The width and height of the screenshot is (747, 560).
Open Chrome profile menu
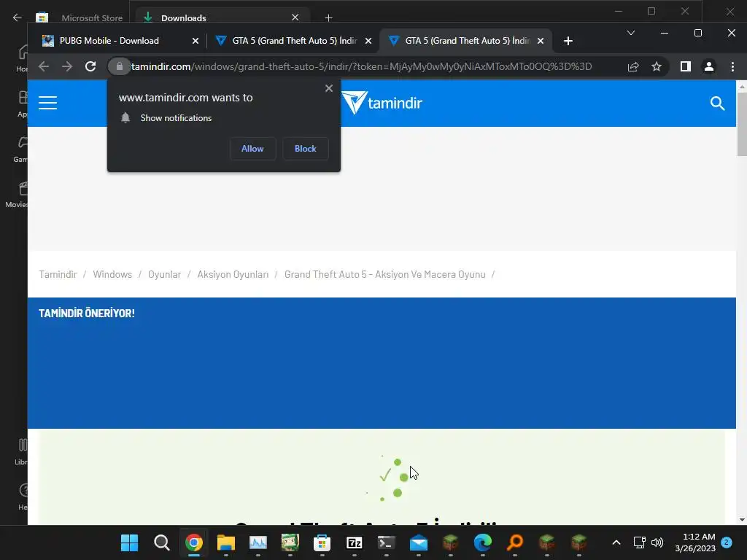tap(709, 66)
